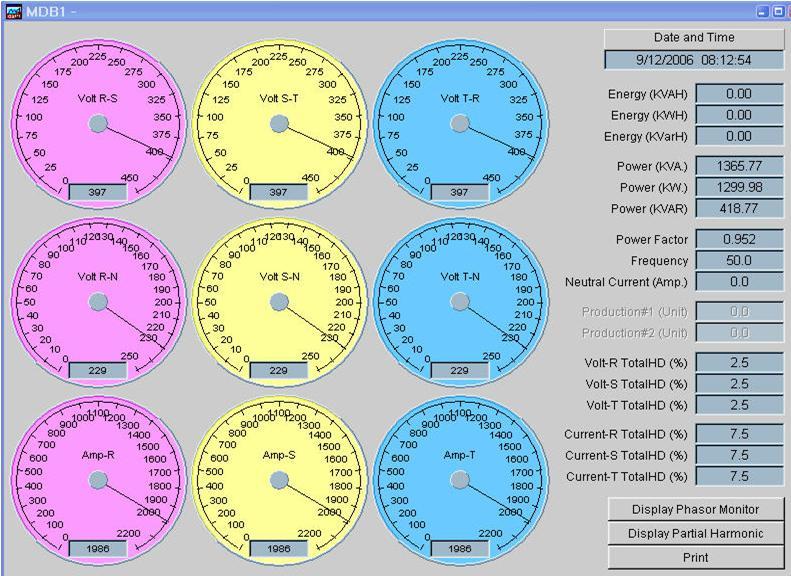
Task: Click the Volt R-S digital readout 397
Action: click(97, 192)
